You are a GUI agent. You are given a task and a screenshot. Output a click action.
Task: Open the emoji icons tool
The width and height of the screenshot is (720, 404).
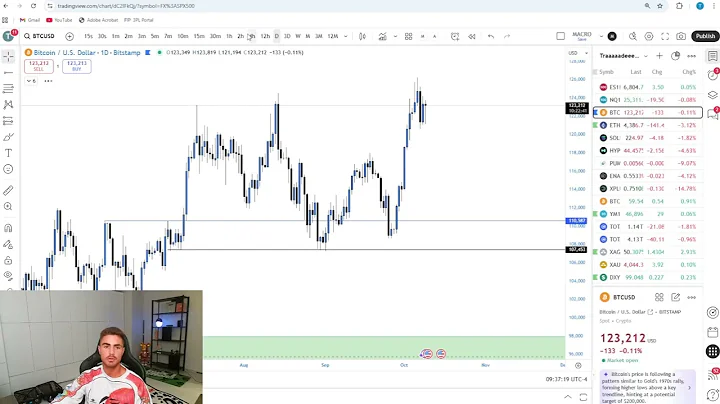point(8,169)
